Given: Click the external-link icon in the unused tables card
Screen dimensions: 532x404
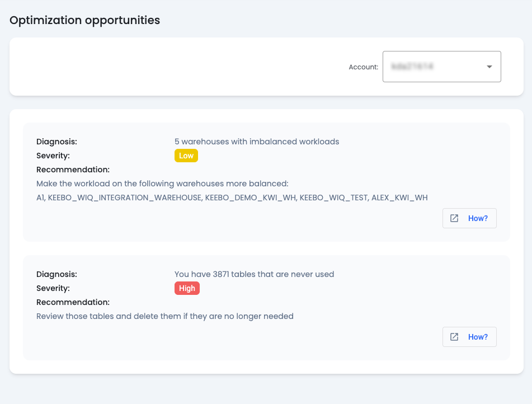Looking at the screenshot, I should coord(455,337).
